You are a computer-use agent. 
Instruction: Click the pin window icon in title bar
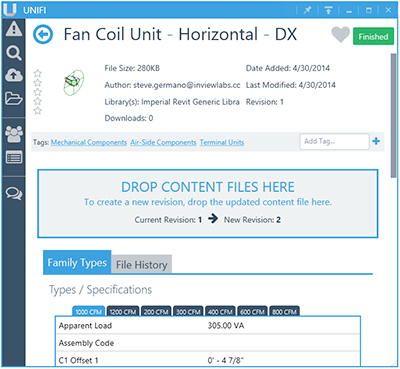(x=307, y=10)
